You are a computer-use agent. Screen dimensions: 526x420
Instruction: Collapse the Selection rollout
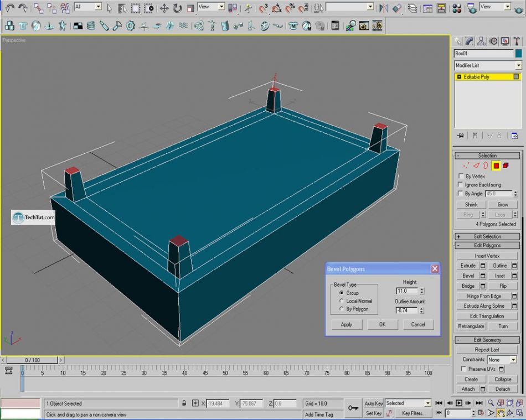487,155
